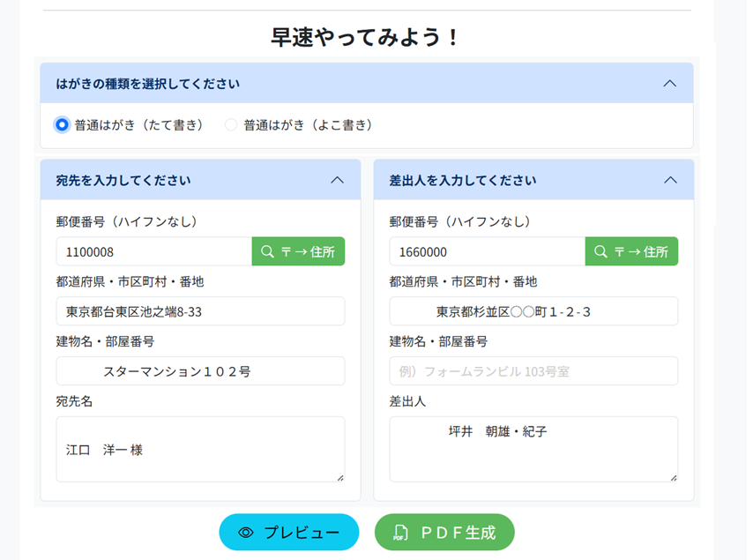
Task: Select 普通はがき（よこ書き） radio button
Action: (x=231, y=125)
